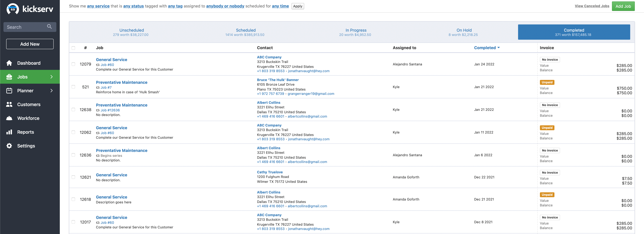Image resolution: width=644 pixels, height=234 pixels.
Task: Open Bruce 'The Hulk' Banner contact
Action: tap(278, 80)
